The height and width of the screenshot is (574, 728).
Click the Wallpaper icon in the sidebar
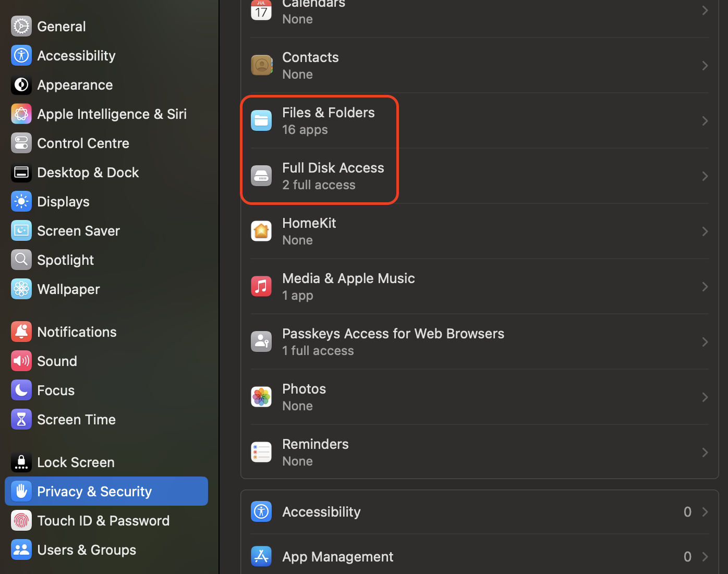pos(21,289)
